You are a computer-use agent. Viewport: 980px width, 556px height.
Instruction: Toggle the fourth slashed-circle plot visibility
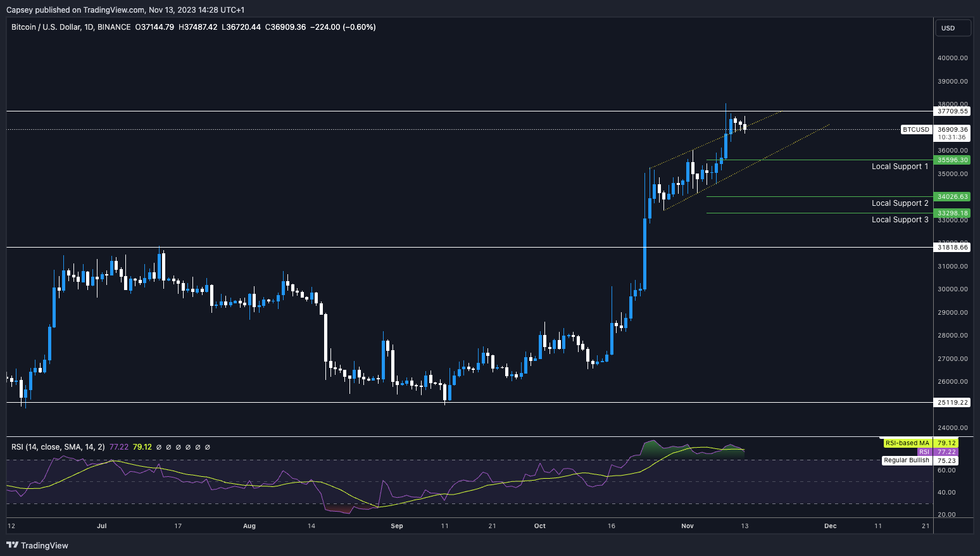(187, 447)
